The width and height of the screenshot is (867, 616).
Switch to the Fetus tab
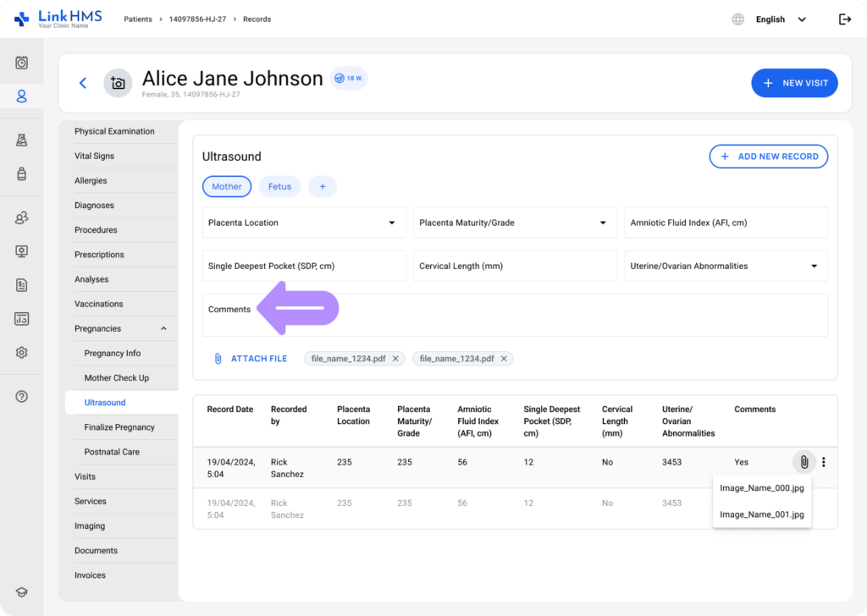(279, 187)
